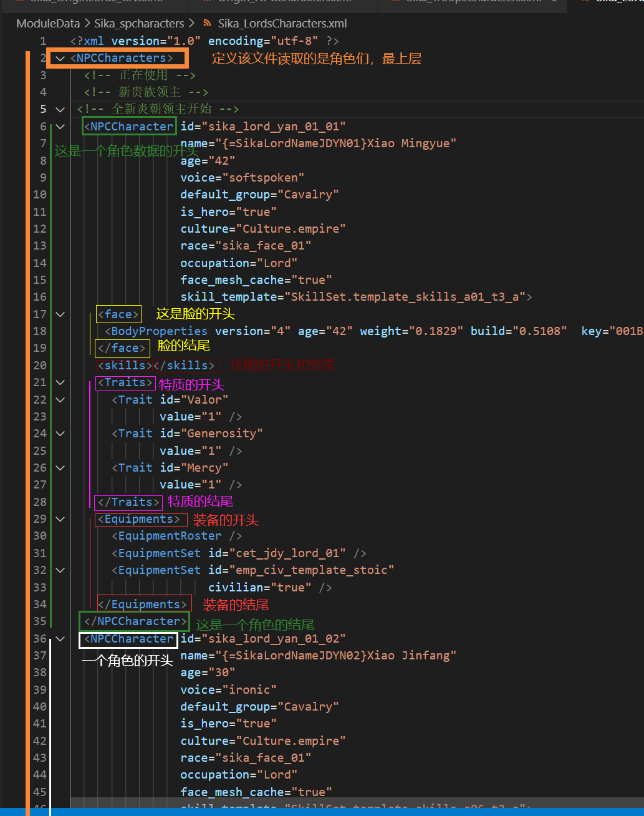This screenshot has height=816, width=644.
Task: Collapse the NPCCharacters root fold on line 2
Action: [x=60, y=58]
